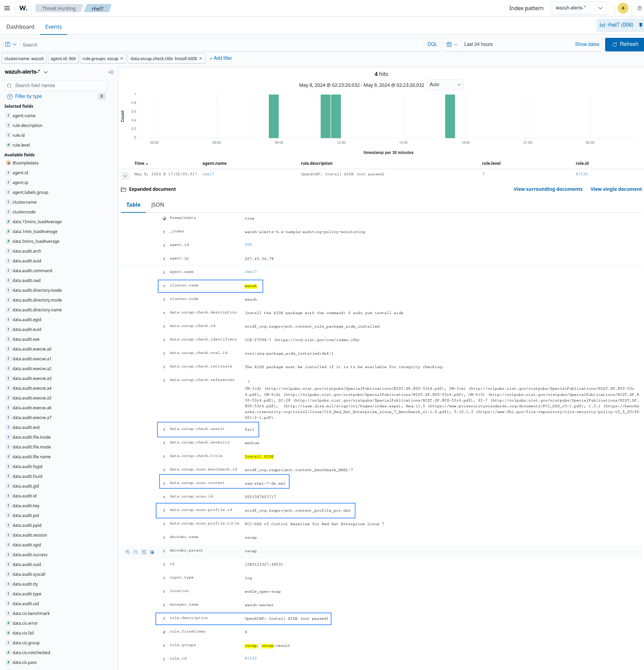Click the Wazuh home logo
Image resolution: width=644 pixels, height=670 pixels.
(23, 8)
